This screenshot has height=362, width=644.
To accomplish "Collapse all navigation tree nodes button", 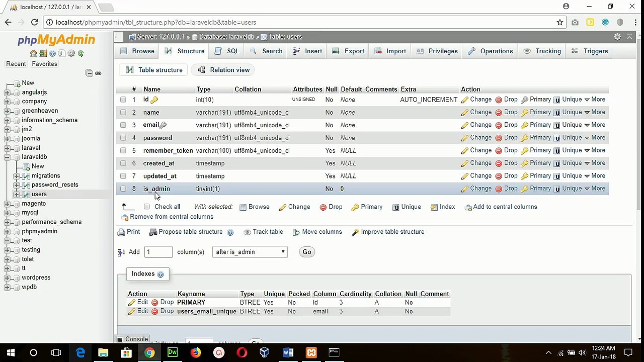I will tap(89, 73).
